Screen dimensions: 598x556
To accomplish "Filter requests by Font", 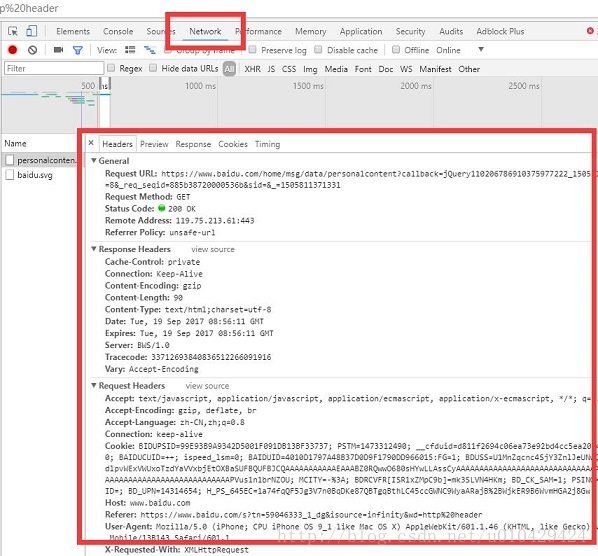I will pyautogui.click(x=363, y=69).
